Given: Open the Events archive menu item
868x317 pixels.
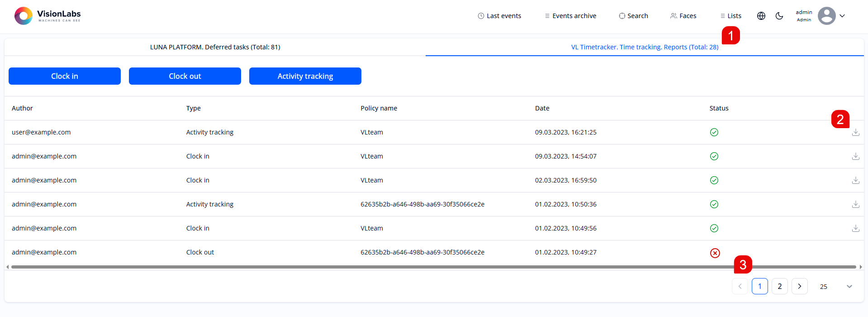Looking at the screenshot, I should [570, 16].
